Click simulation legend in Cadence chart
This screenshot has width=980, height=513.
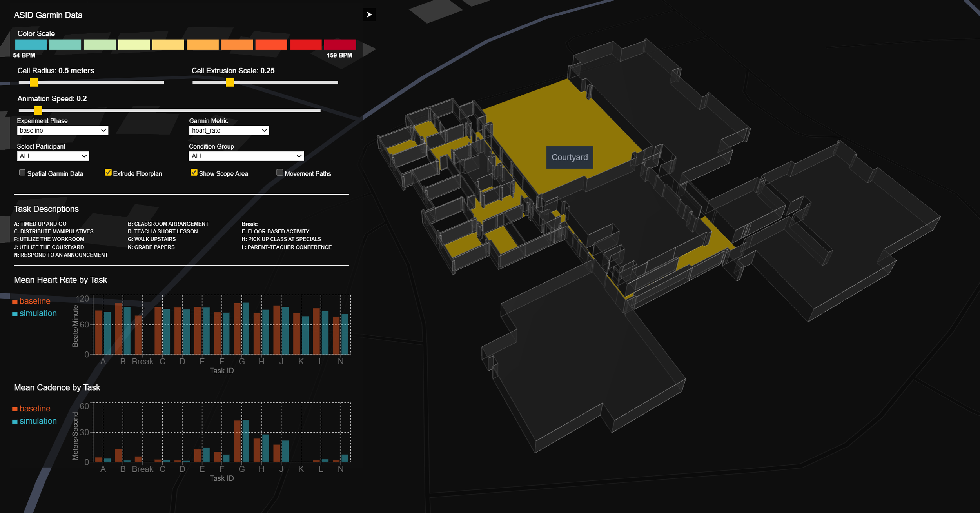pyautogui.click(x=38, y=421)
